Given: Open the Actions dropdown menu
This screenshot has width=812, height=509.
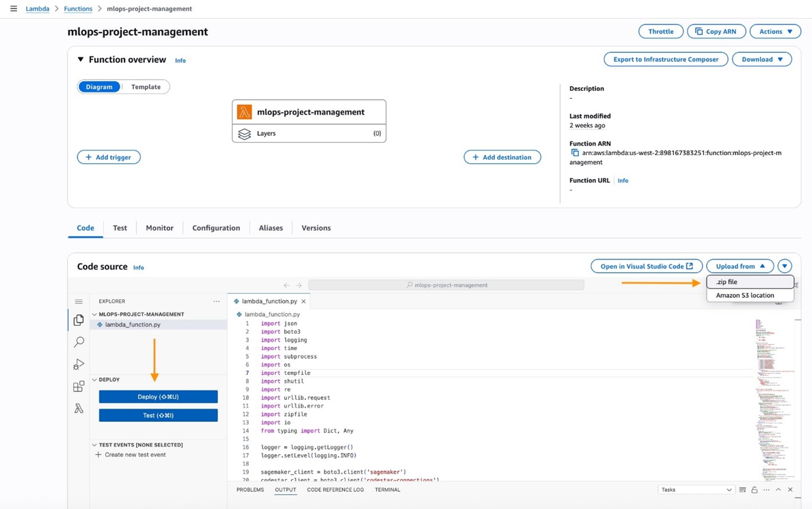Looking at the screenshot, I should [775, 31].
